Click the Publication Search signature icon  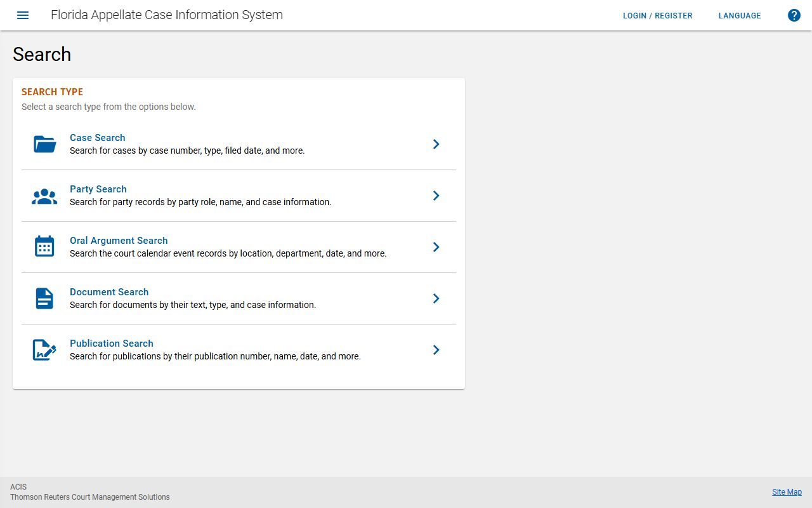[44, 350]
